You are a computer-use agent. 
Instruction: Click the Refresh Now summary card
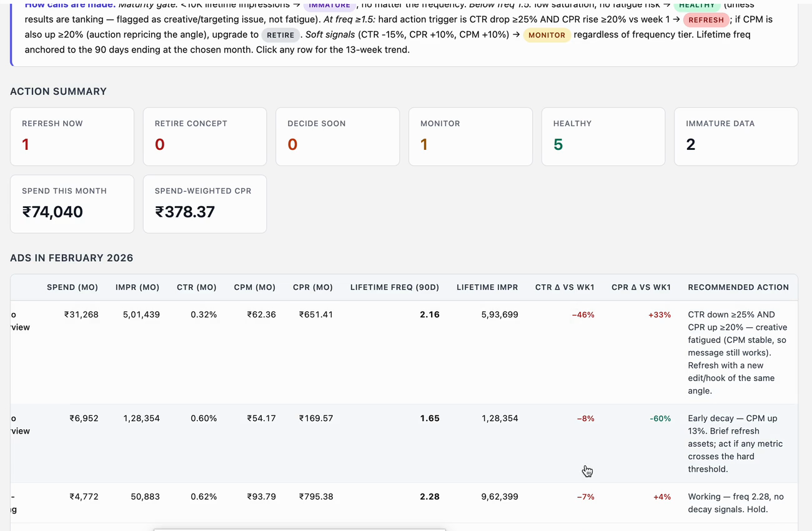tap(72, 137)
